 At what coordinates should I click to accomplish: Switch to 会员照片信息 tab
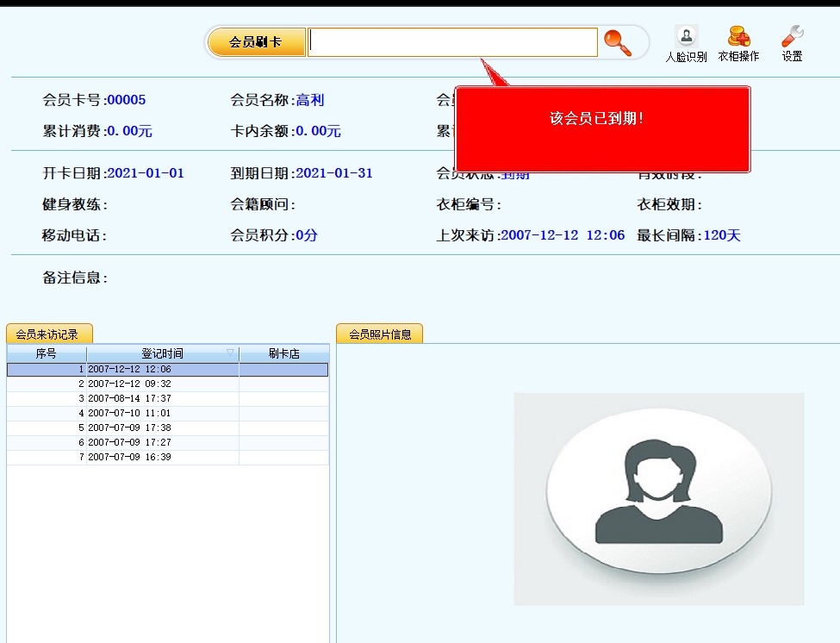pyautogui.click(x=379, y=334)
